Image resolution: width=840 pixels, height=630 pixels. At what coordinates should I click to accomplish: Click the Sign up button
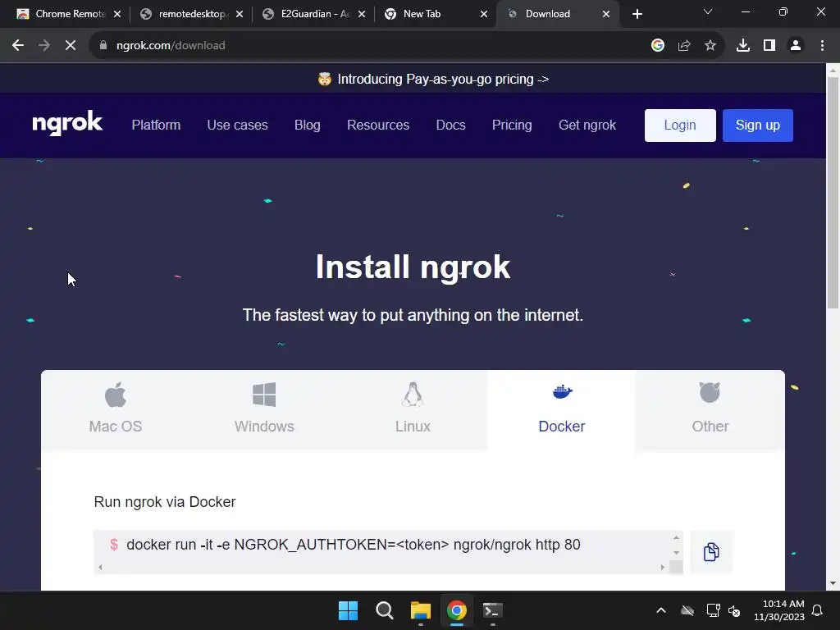click(757, 126)
